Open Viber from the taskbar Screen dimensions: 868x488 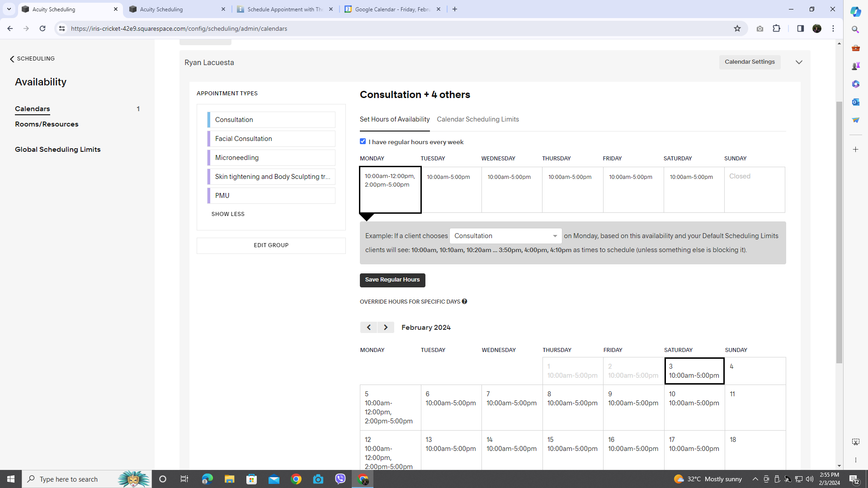[x=340, y=479]
